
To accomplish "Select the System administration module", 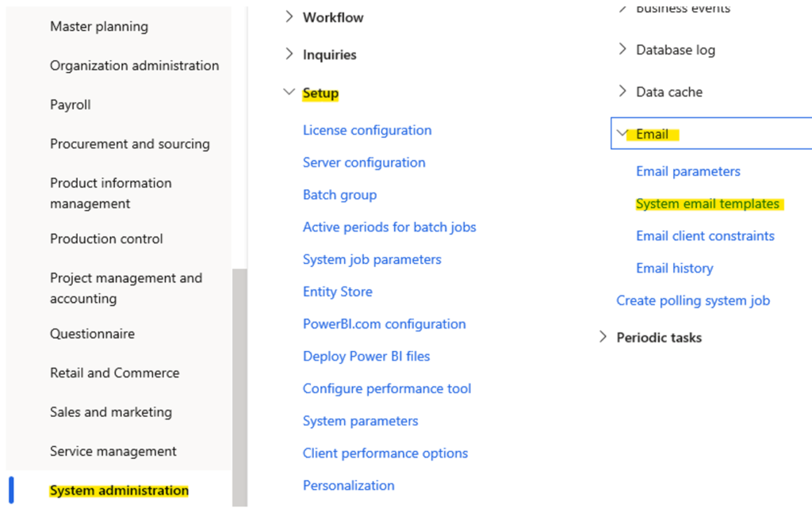I will [118, 490].
